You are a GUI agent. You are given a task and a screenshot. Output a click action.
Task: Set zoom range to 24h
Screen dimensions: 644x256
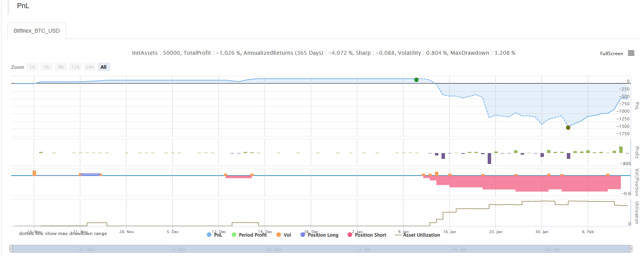pos(90,67)
